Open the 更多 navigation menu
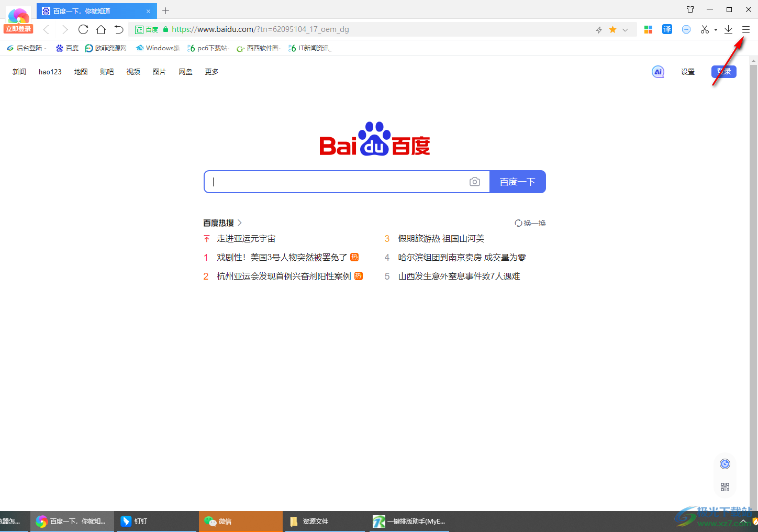This screenshot has height=532, width=758. [x=211, y=72]
